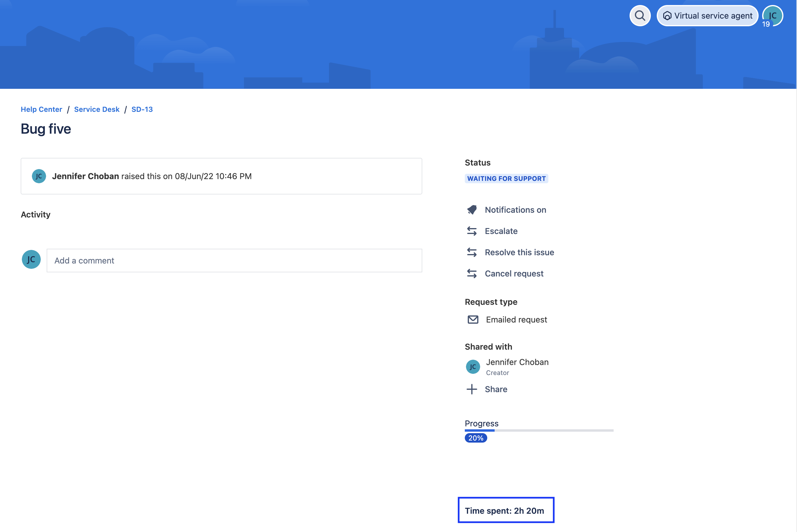Open Service Desk breadcrumb link
This screenshot has width=797, height=532.
coord(97,109)
